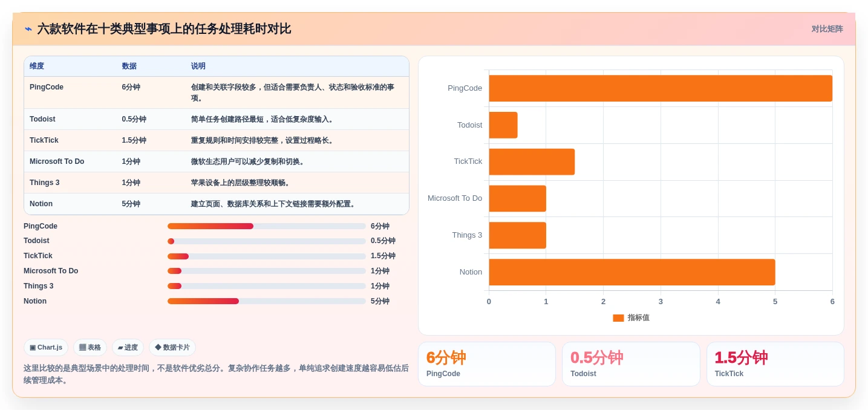Click the Todoist progress bar
868x410 pixels.
point(267,241)
